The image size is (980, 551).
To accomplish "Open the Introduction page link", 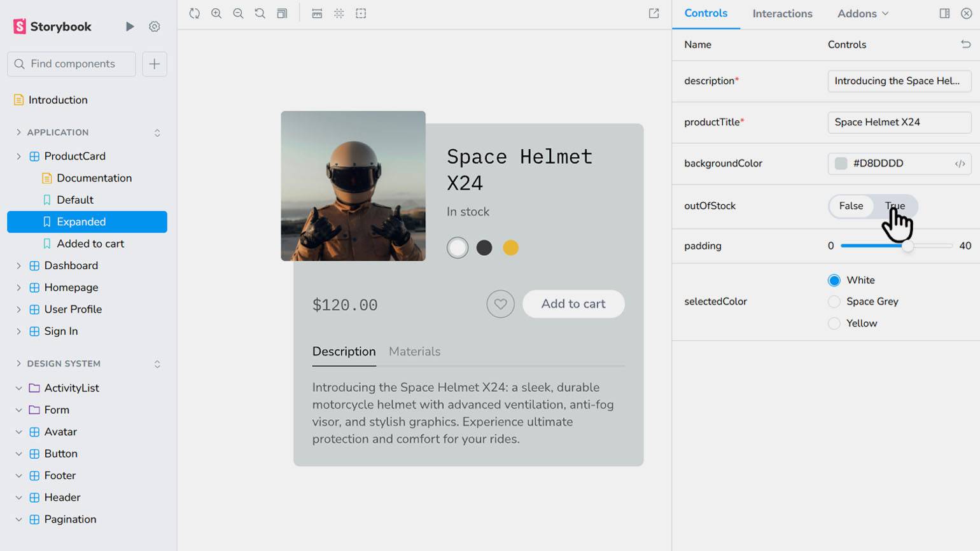I will point(58,100).
